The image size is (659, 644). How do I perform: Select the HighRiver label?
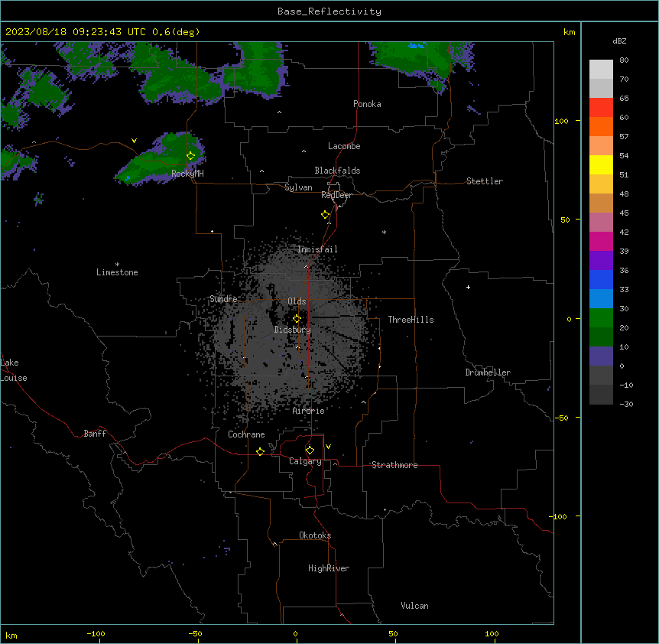(329, 568)
